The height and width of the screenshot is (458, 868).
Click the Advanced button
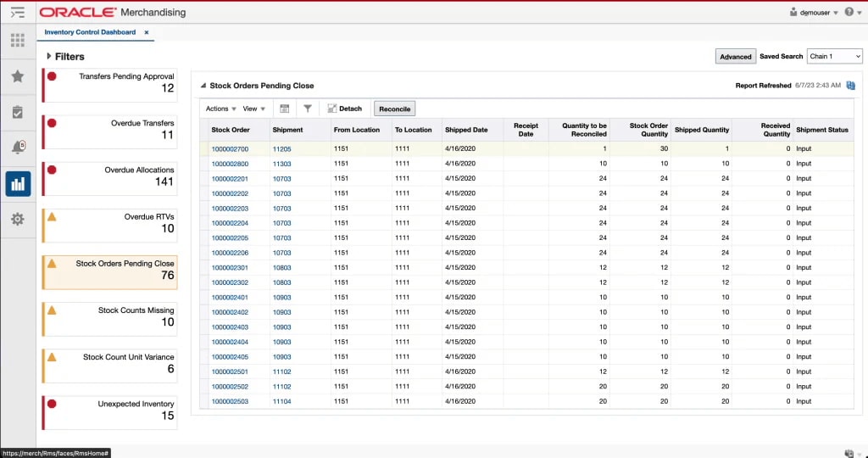pyautogui.click(x=735, y=57)
